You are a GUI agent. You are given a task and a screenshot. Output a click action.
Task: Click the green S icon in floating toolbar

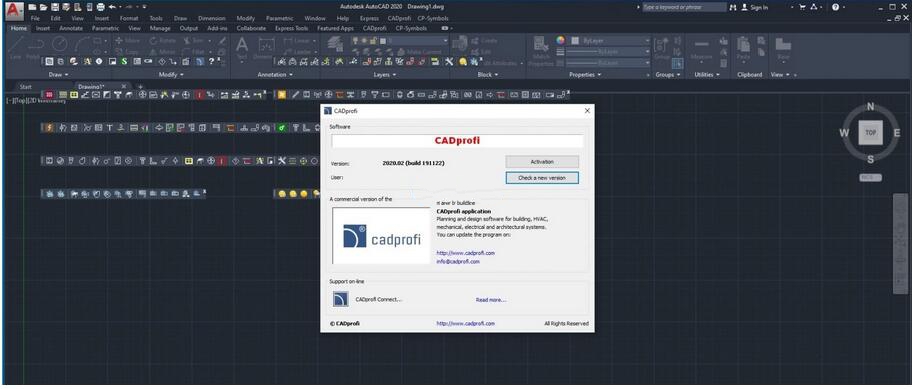pyautogui.click(x=124, y=61)
